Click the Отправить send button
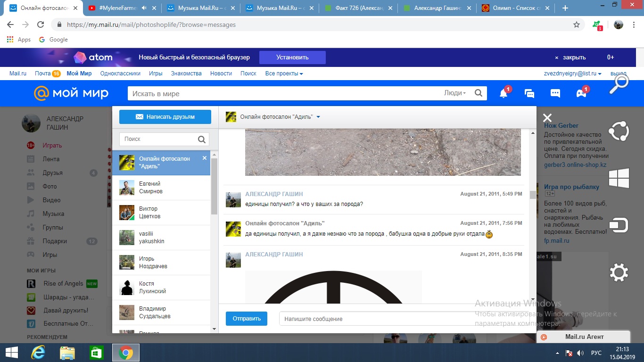Viewport: 644px width, 362px height. tap(247, 319)
